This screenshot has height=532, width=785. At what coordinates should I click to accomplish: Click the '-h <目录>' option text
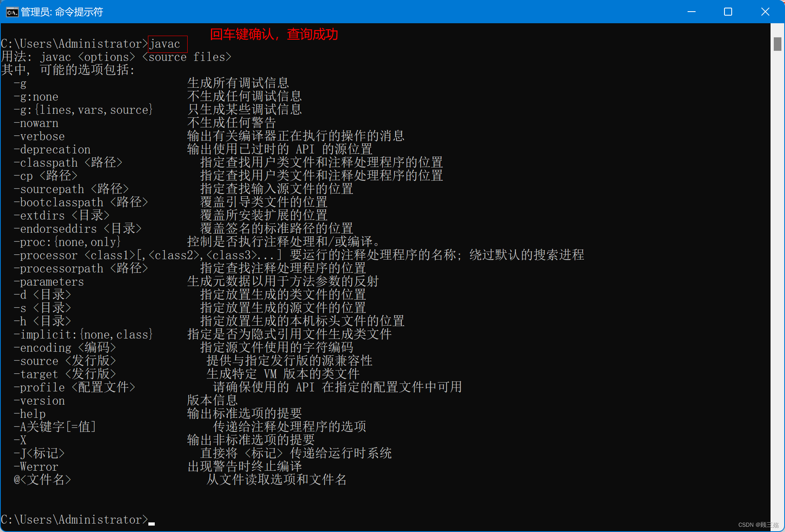click(x=42, y=321)
